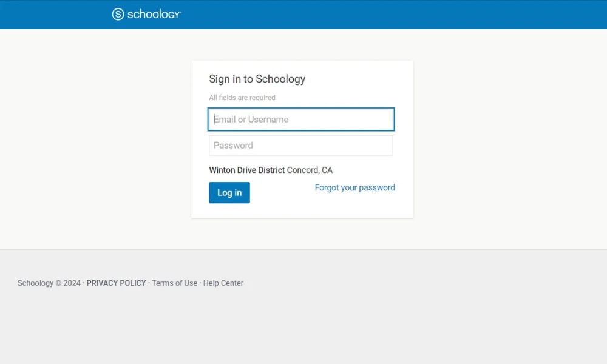Click the circular S Schoology logo icon

(118, 15)
